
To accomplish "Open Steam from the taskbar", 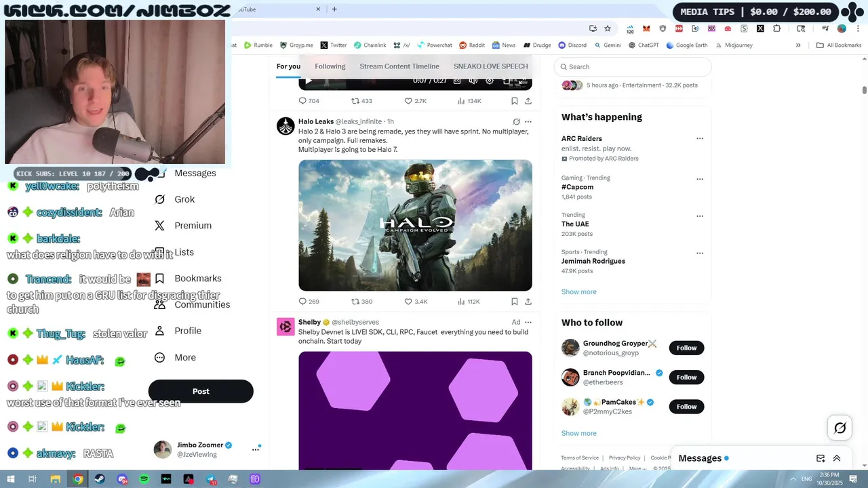I will pos(100,479).
